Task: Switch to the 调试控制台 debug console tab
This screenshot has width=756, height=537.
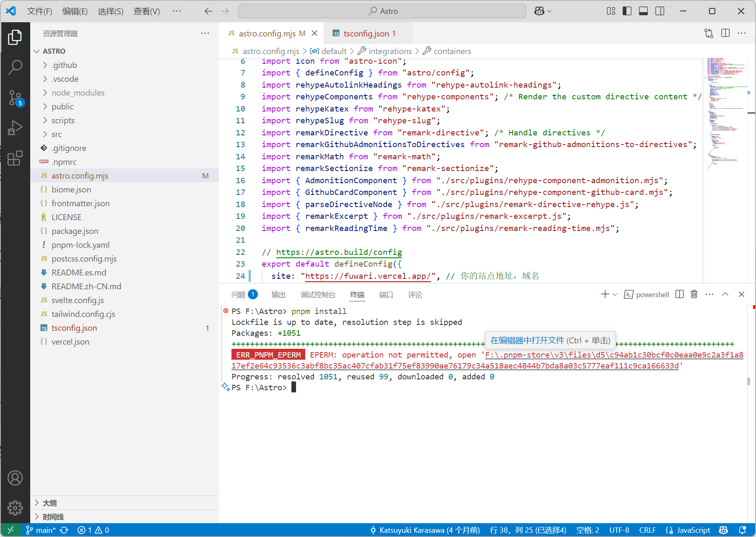Action: (x=318, y=295)
